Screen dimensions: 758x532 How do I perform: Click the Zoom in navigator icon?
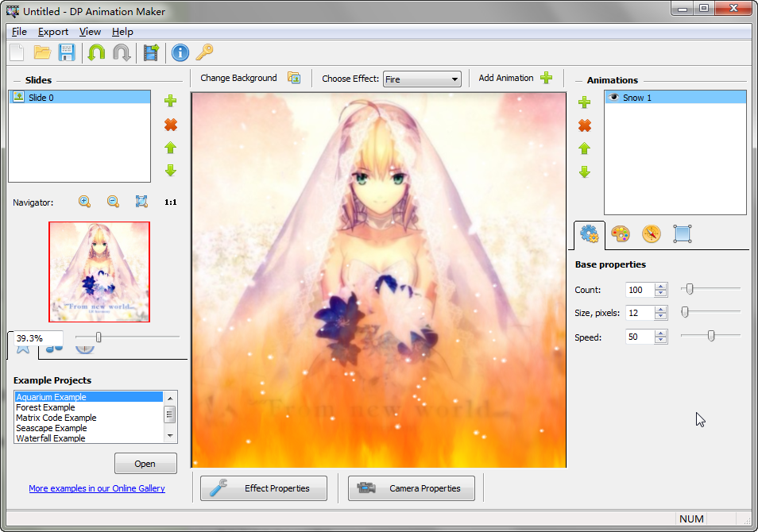(85, 202)
